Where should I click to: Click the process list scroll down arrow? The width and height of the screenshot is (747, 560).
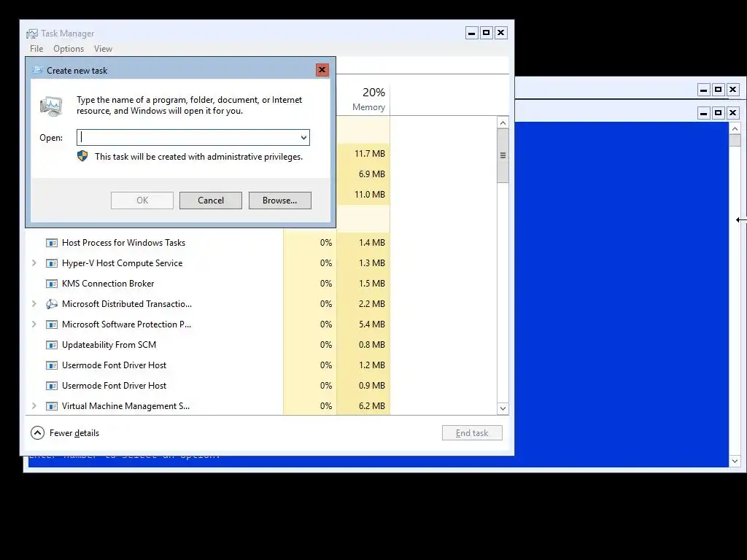pyautogui.click(x=503, y=408)
